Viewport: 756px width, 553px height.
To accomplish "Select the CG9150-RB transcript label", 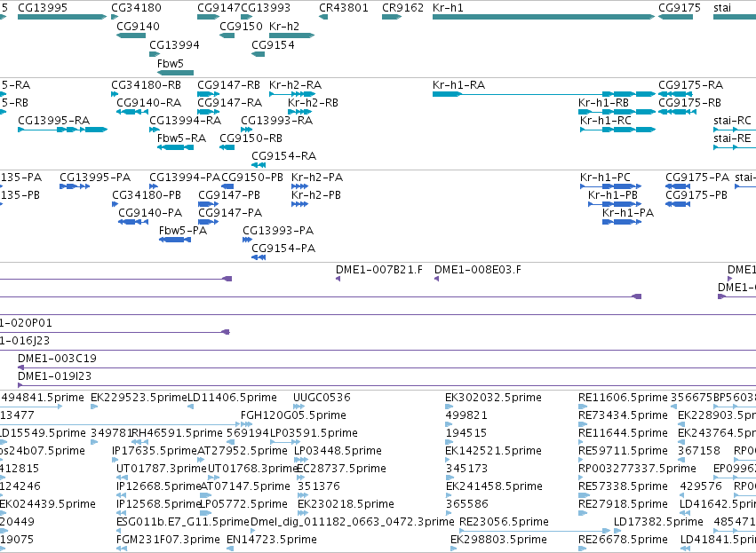I will click(251, 138).
